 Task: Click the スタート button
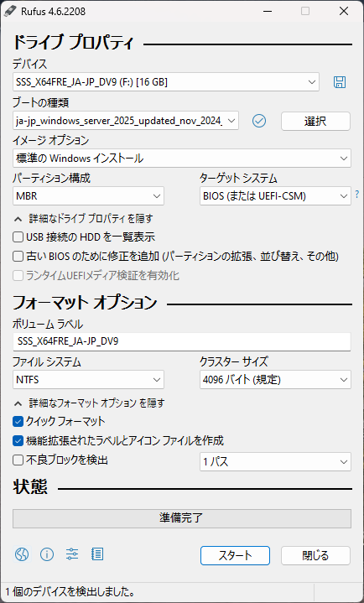[x=235, y=556]
